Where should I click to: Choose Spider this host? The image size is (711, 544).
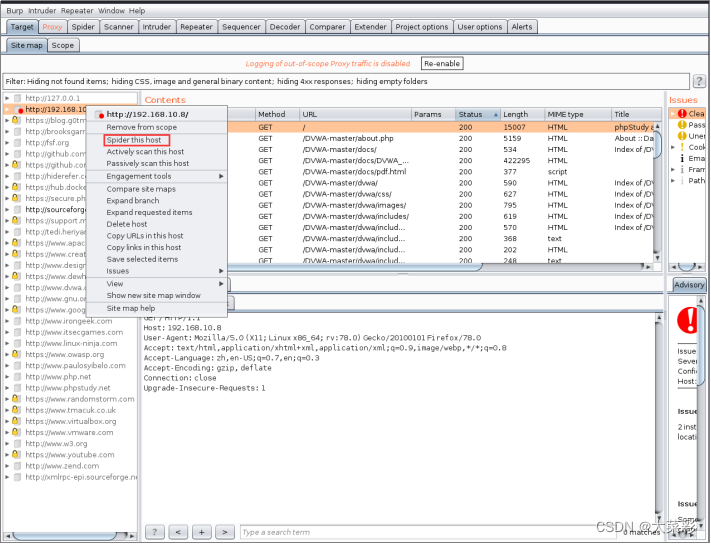[134, 140]
